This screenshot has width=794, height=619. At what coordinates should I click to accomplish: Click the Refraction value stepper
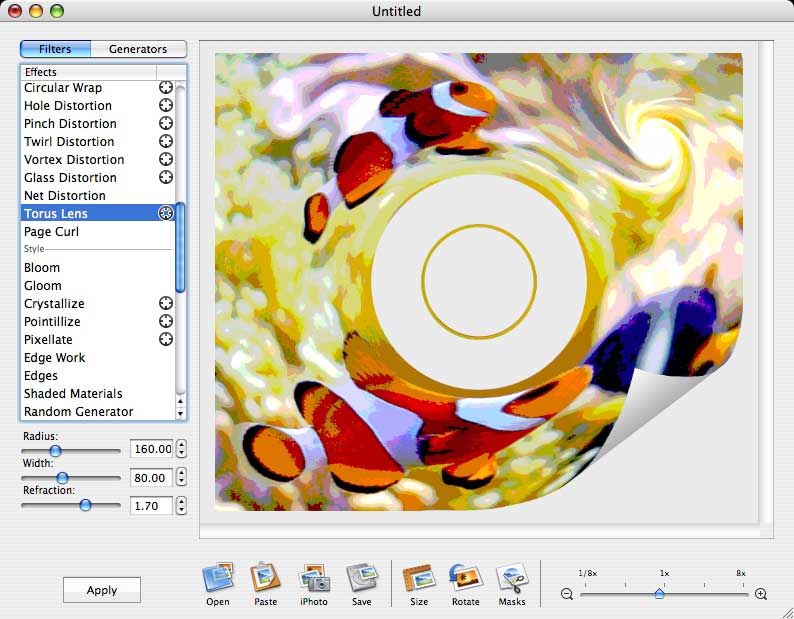click(181, 506)
